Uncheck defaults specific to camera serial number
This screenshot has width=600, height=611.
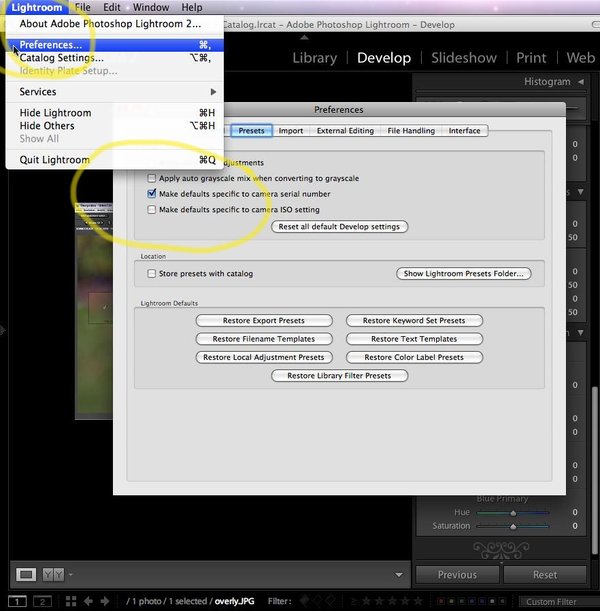(x=151, y=194)
